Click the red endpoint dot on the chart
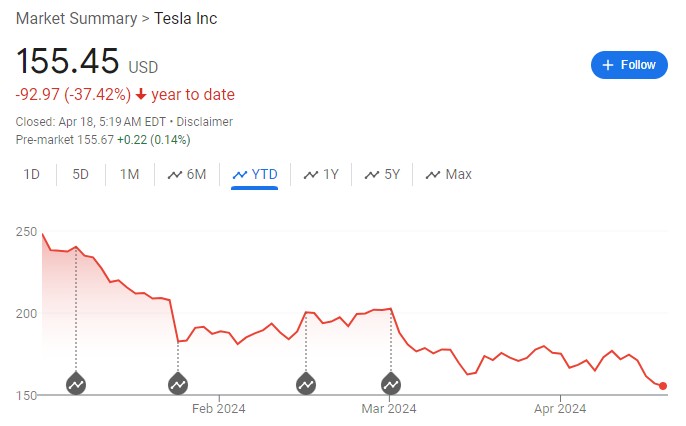686x426 pixels. click(x=663, y=386)
